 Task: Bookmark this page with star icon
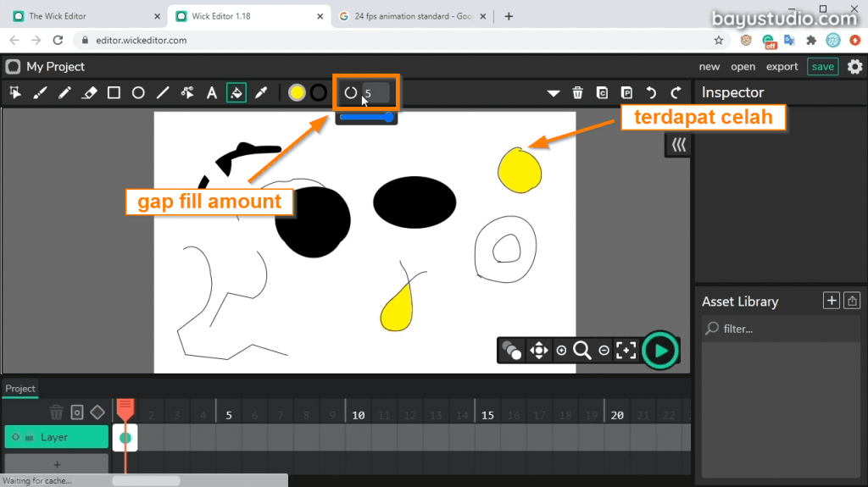tap(719, 41)
